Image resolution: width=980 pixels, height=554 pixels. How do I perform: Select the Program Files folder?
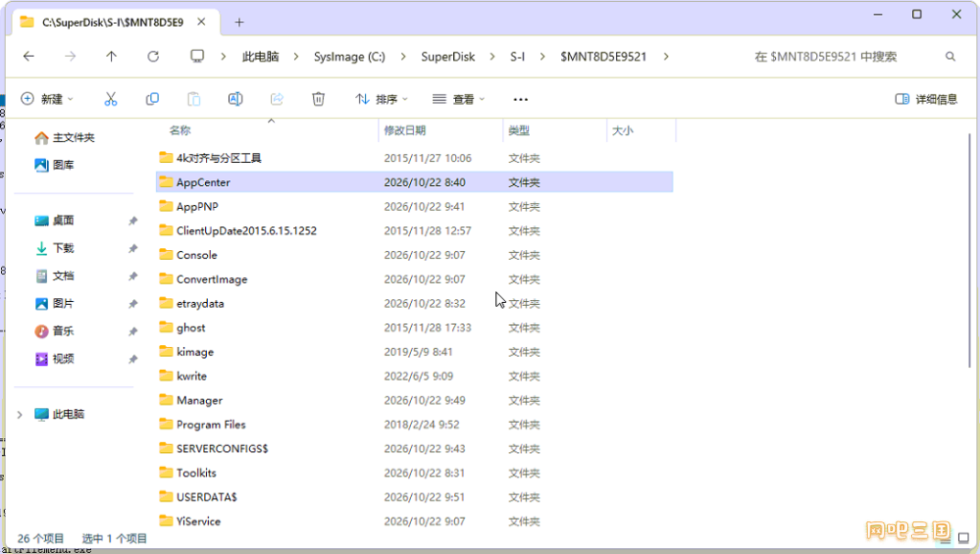click(415, 425)
